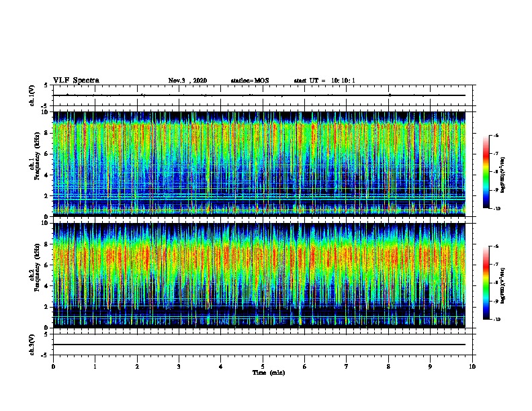The image size is (532, 411).
Task: Click time axis tick label "2"
Action: 137,367
